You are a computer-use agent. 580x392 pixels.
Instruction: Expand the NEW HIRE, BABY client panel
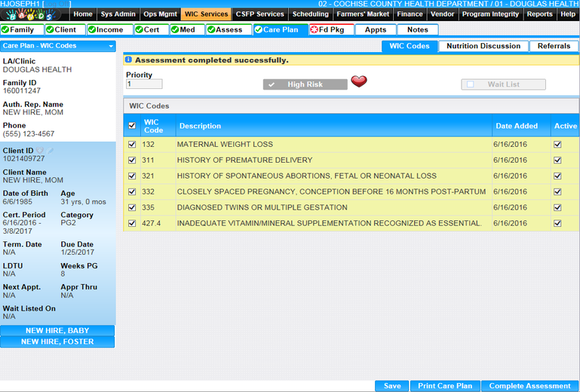(57, 331)
